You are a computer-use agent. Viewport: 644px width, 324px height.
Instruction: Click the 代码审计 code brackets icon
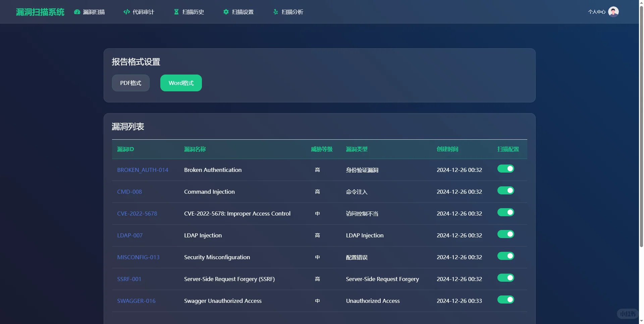tap(127, 12)
